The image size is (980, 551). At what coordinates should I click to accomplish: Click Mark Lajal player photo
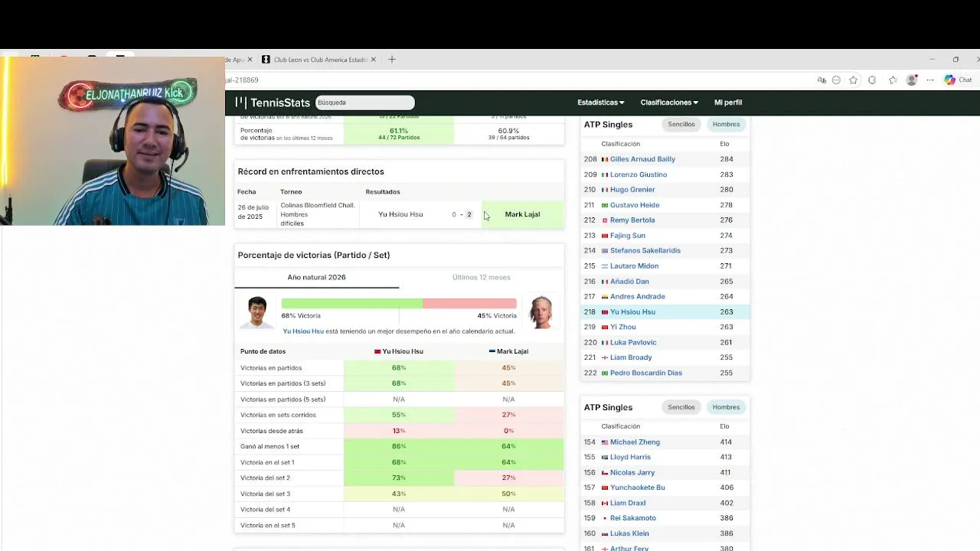pyautogui.click(x=541, y=312)
